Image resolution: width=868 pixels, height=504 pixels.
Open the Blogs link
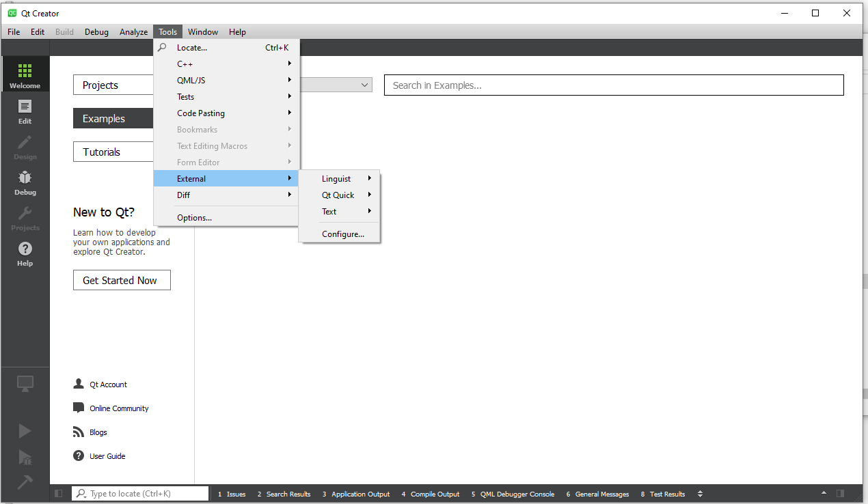[98, 432]
